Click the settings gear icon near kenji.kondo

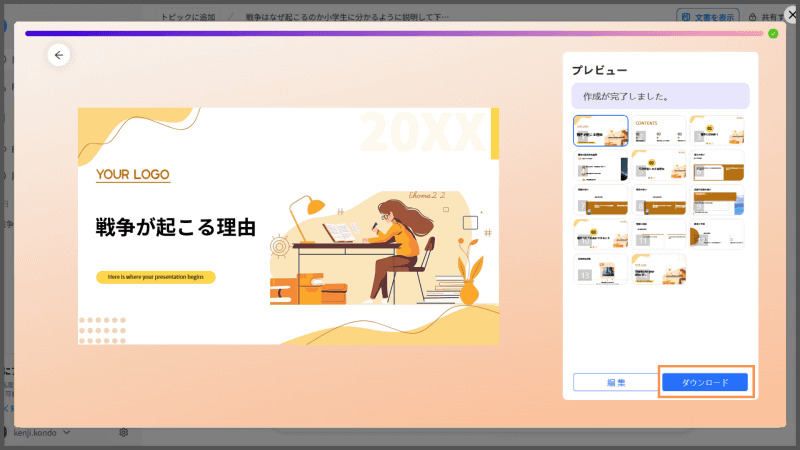coord(123,433)
